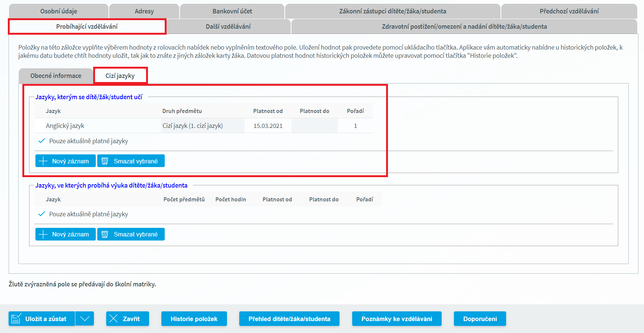Select the Probíhající vzdělávání tab

(x=87, y=26)
